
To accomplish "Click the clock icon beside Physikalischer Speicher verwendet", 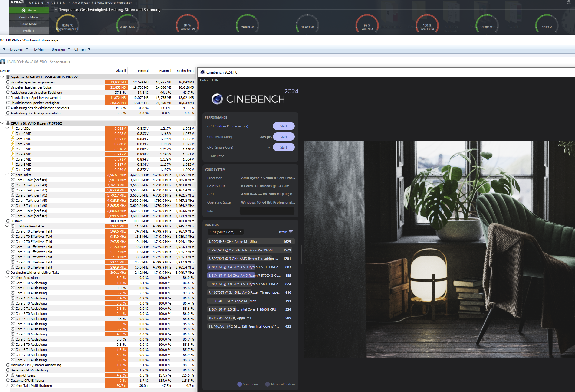I will (x=8, y=98).
